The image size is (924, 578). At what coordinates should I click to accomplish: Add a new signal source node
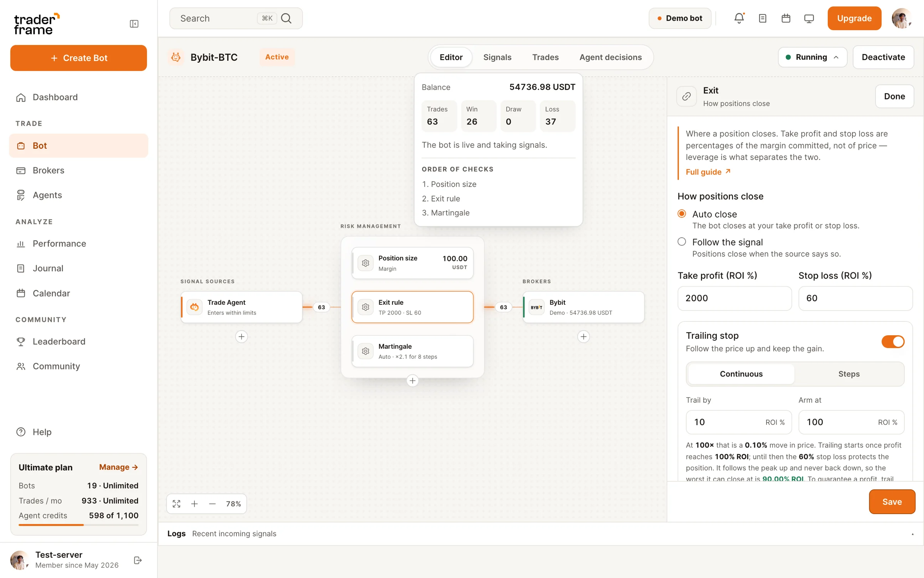click(x=241, y=336)
